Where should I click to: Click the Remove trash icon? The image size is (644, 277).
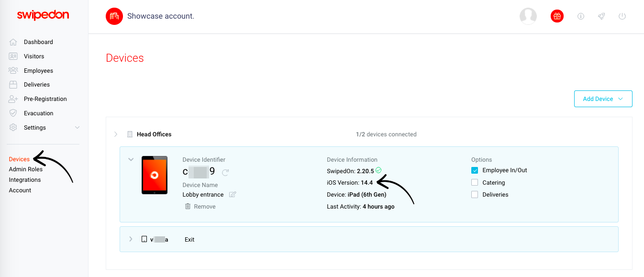pyautogui.click(x=188, y=206)
